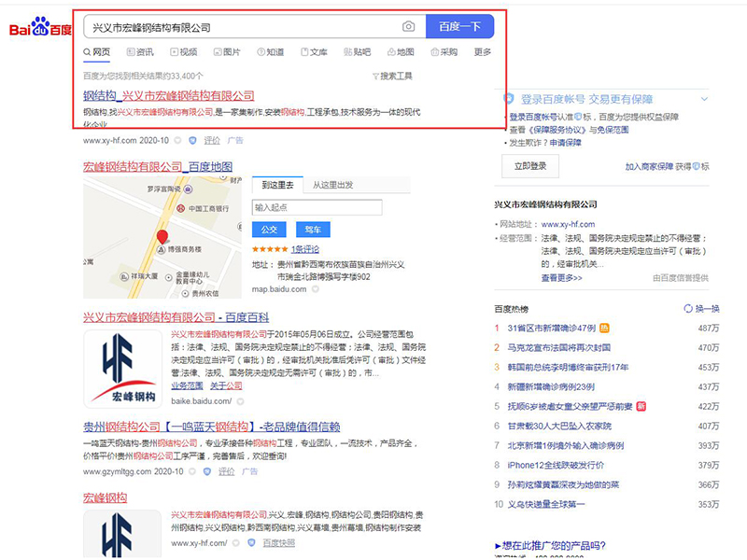Screen dimensions: 747x560
Task: Expand the 更多 menu
Action: (483, 52)
